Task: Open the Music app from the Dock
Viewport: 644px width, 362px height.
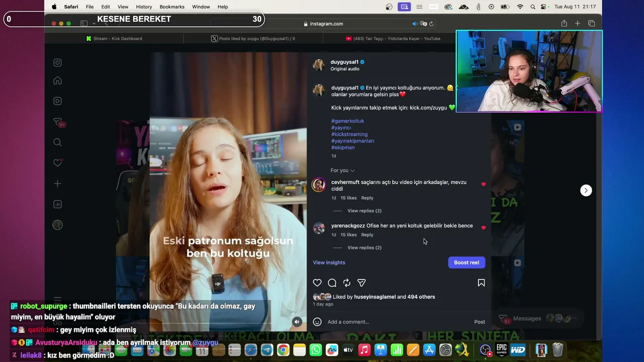Action: [x=364, y=350]
